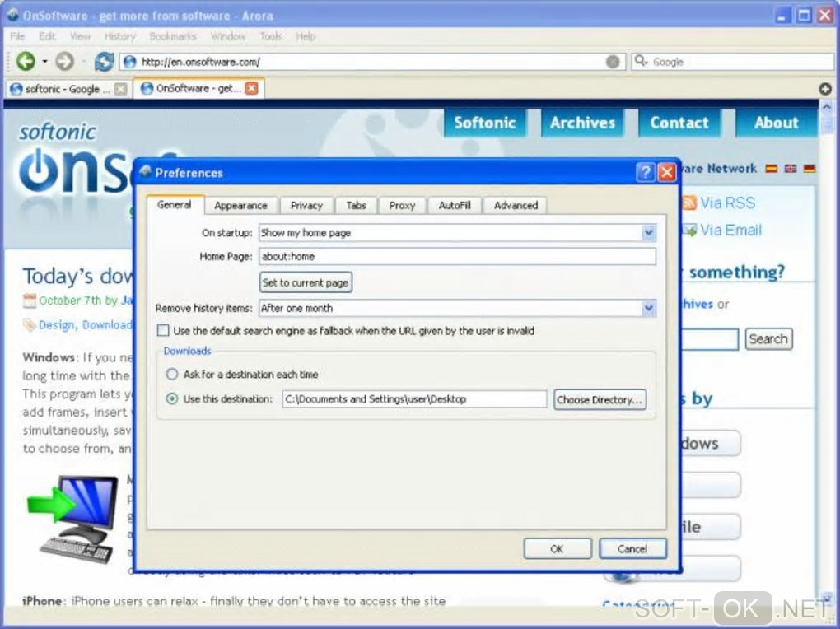Image resolution: width=840 pixels, height=629 pixels.
Task: Click the Via RSS feed icon
Action: [x=689, y=203]
